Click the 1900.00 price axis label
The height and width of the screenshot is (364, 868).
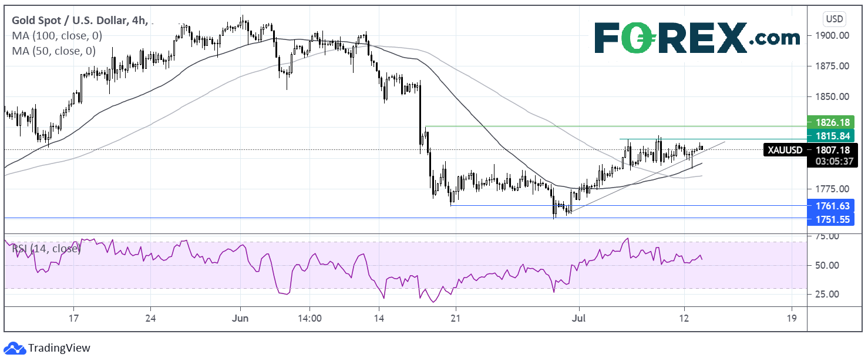tap(832, 36)
